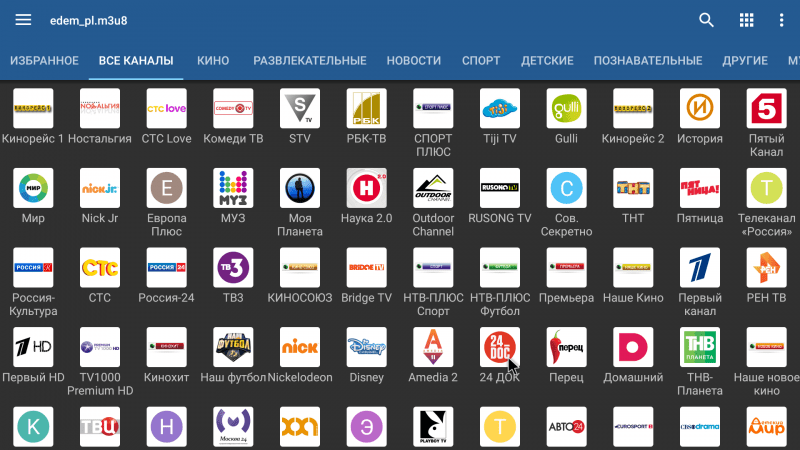The height and width of the screenshot is (450, 800).
Task: Open the Кинохит channel
Action: coord(166,347)
